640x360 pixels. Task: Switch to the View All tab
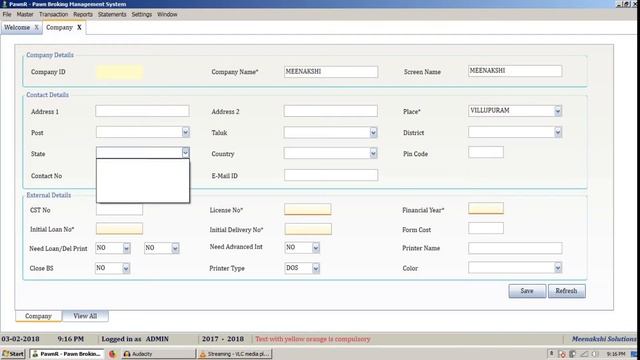click(85, 316)
